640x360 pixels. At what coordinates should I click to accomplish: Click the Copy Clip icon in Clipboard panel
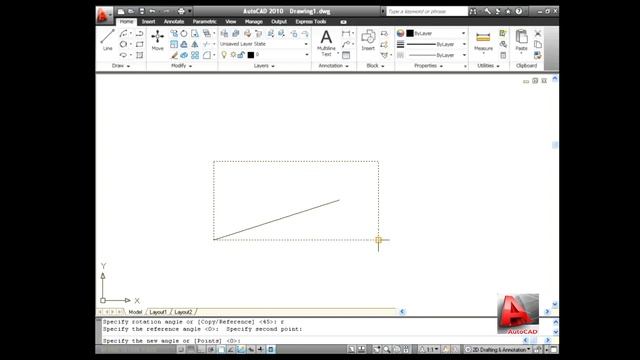pyautogui.click(x=538, y=44)
